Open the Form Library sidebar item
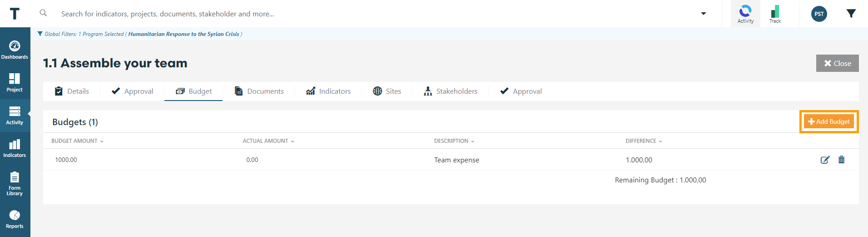Viewport: 868px width, 237px height. [15, 183]
